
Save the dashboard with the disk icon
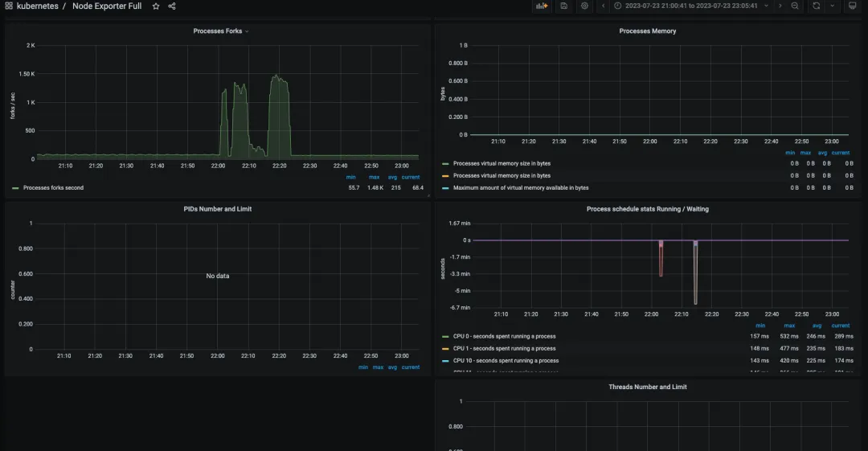(564, 6)
